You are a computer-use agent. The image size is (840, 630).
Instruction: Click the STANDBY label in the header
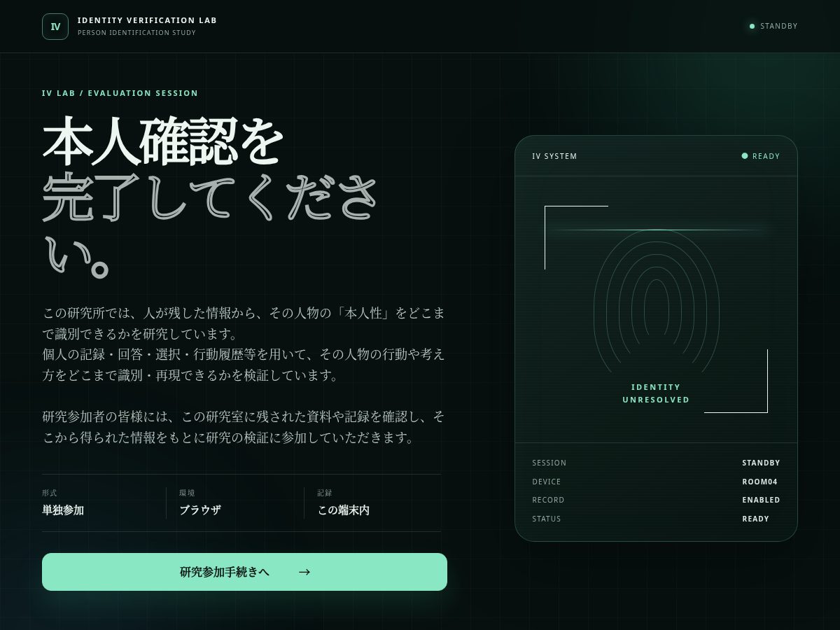coord(779,27)
